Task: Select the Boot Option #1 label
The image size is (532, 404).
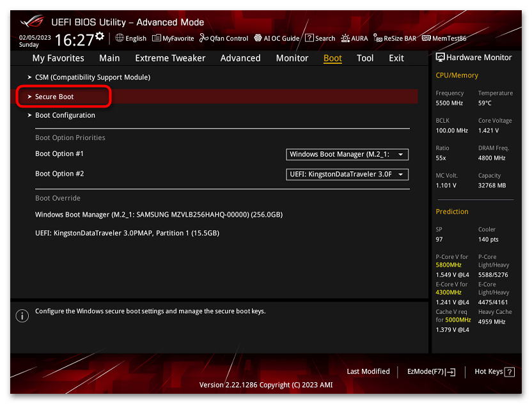Action: click(x=59, y=153)
